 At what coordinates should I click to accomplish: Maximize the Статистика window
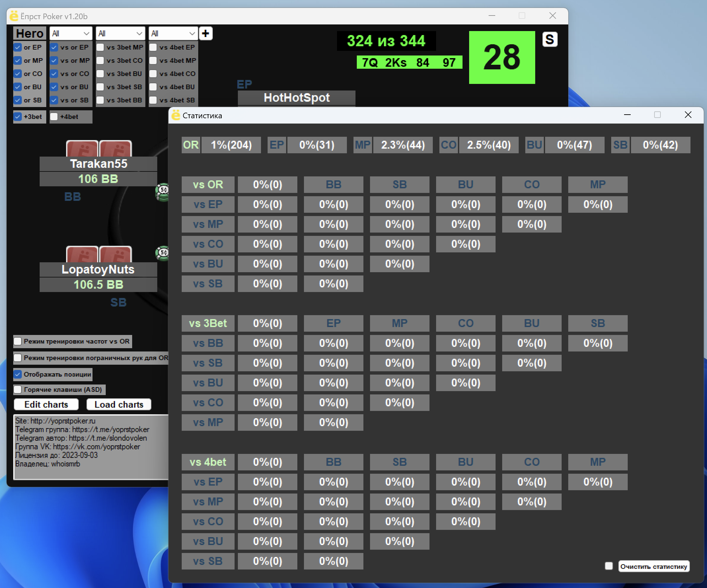click(x=657, y=115)
